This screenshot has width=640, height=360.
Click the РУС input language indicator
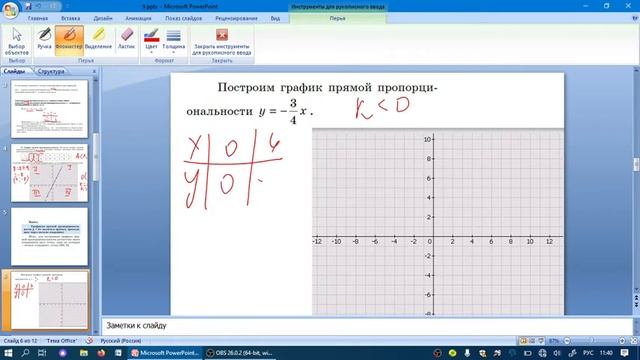pyautogui.click(x=588, y=353)
